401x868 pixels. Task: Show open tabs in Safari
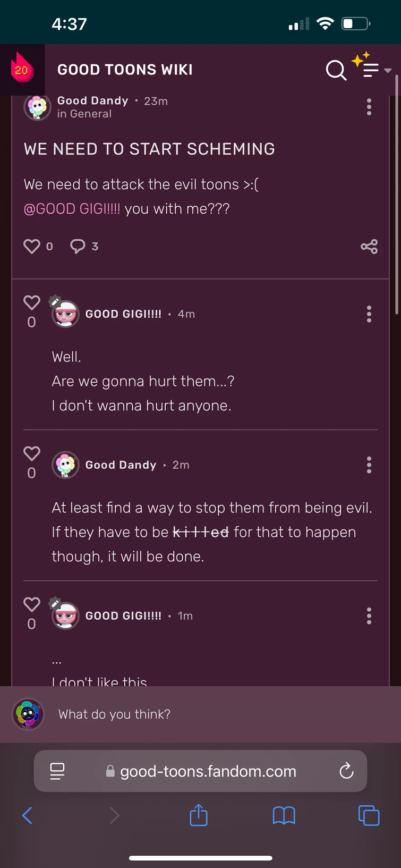369,815
